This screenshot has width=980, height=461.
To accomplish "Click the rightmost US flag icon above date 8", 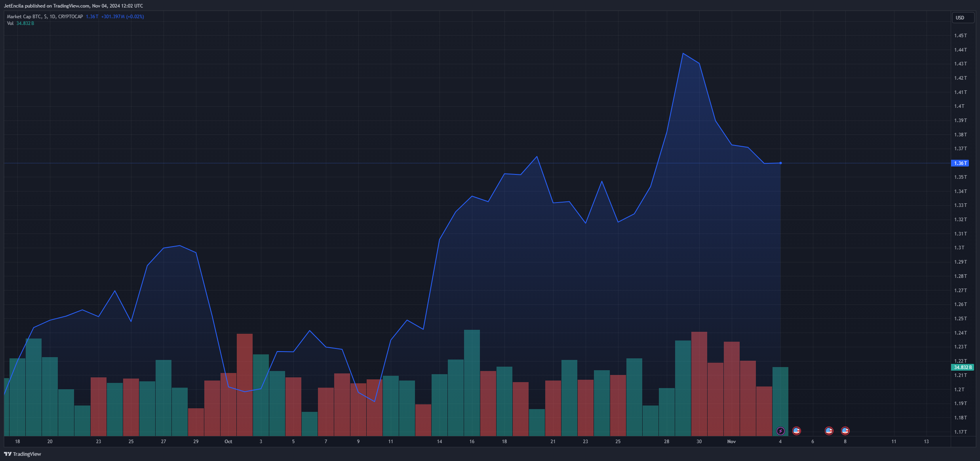I will pyautogui.click(x=845, y=431).
